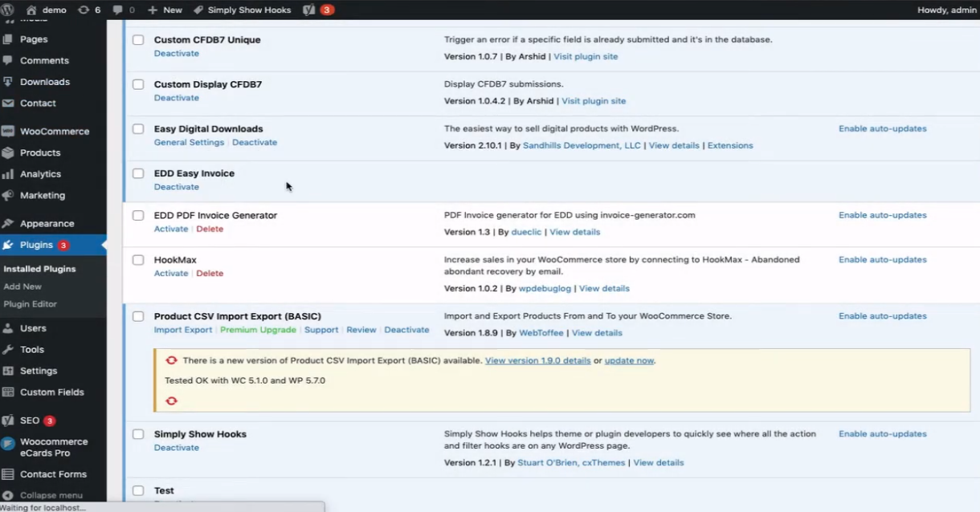This screenshot has height=512, width=980.
Task: Open Plugin Editor from the submenu
Action: click(30, 304)
